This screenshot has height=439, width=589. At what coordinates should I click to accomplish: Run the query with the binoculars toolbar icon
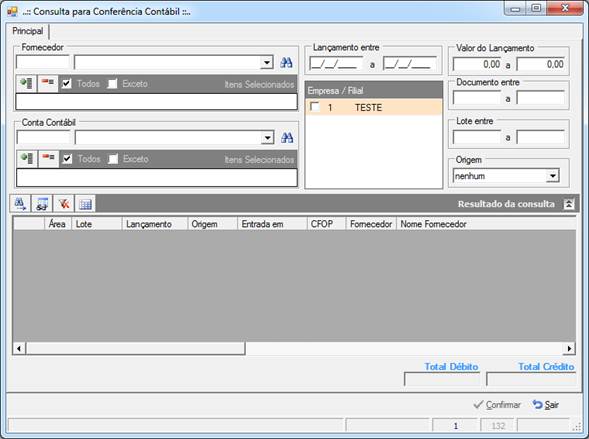(20, 204)
